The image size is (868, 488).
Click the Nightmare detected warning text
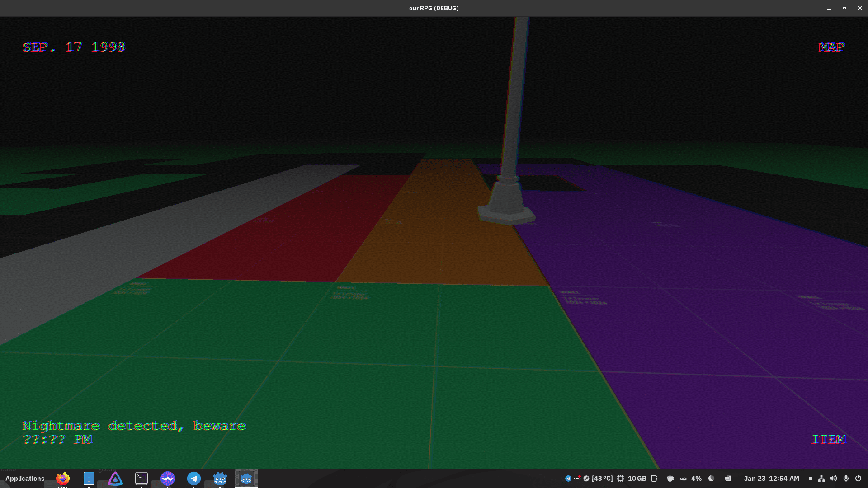point(134,426)
